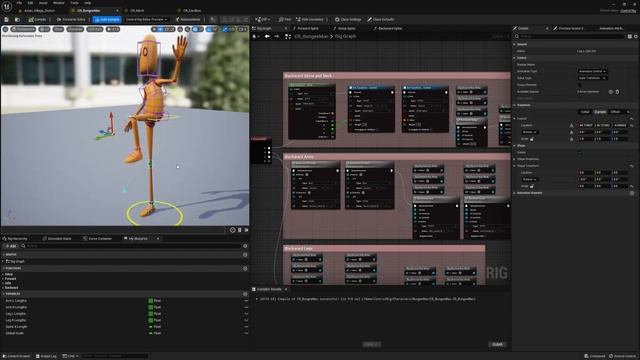Screen dimensions: 640x360
Task: Click the viewport playback speed button
Action: pos(112,29)
